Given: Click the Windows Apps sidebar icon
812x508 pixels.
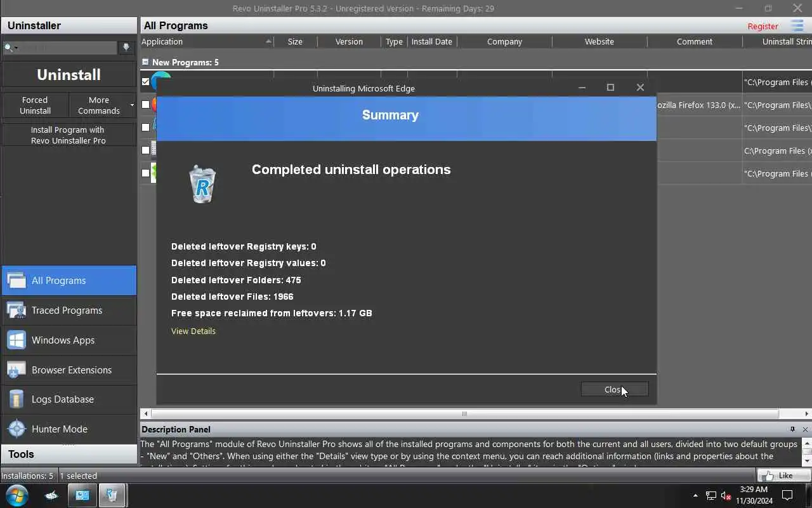Looking at the screenshot, I should coord(16,340).
